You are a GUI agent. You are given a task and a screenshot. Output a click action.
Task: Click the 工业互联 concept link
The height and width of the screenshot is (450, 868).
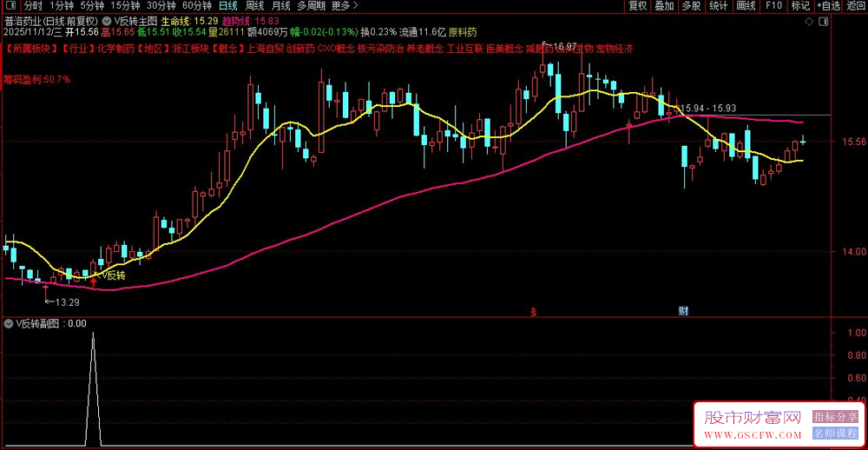coord(464,49)
